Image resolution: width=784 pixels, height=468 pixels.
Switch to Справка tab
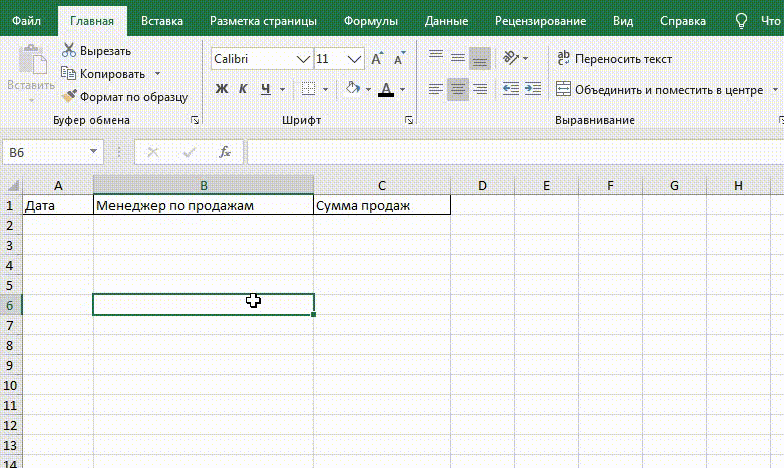tap(683, 21)
